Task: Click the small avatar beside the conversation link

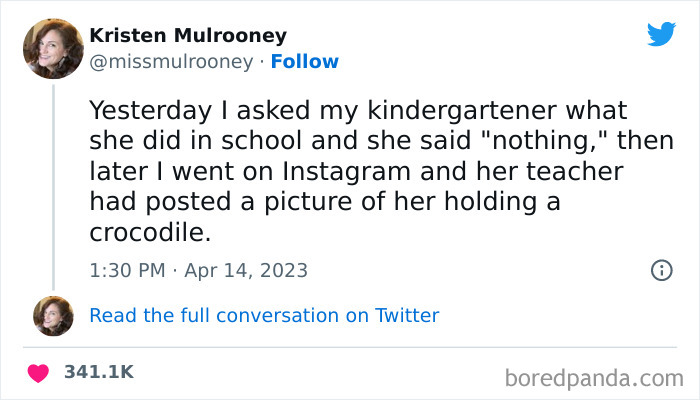Action: pos(53,316)
